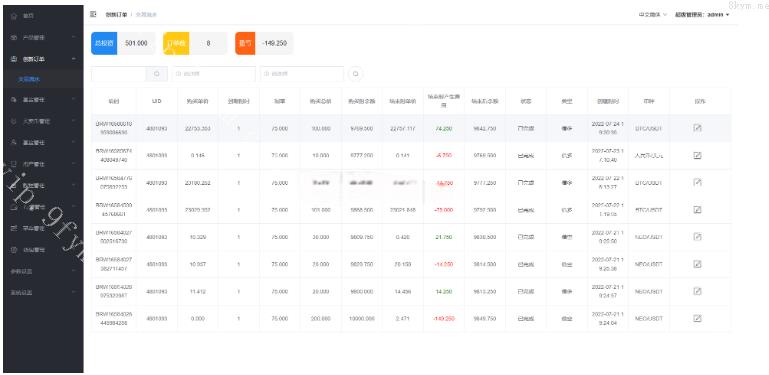The height and width of the screenshot is (375, 769).
Task: Click search icon inside first search field
Action: (x=157, y=74)
